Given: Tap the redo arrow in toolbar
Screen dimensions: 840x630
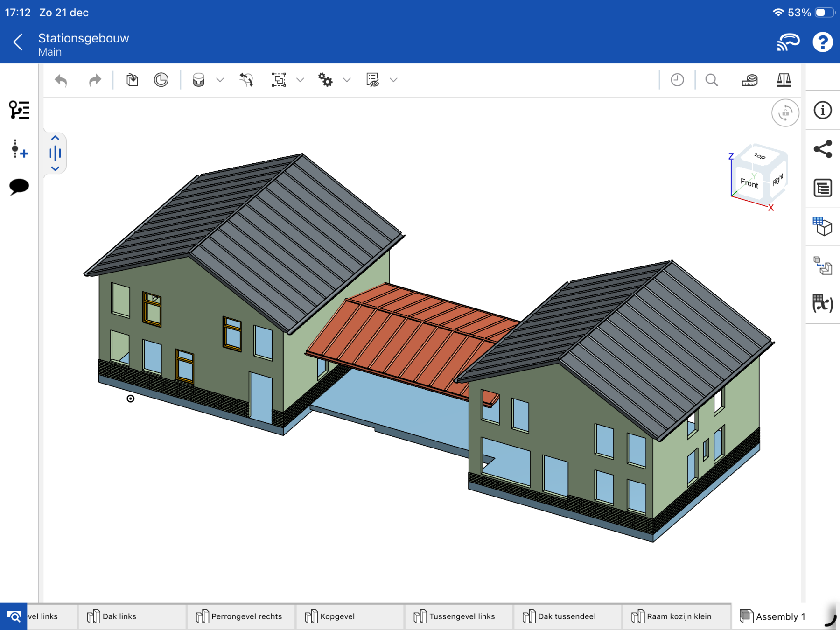Looking at the screenshot, I should click(x=95, y=80).
